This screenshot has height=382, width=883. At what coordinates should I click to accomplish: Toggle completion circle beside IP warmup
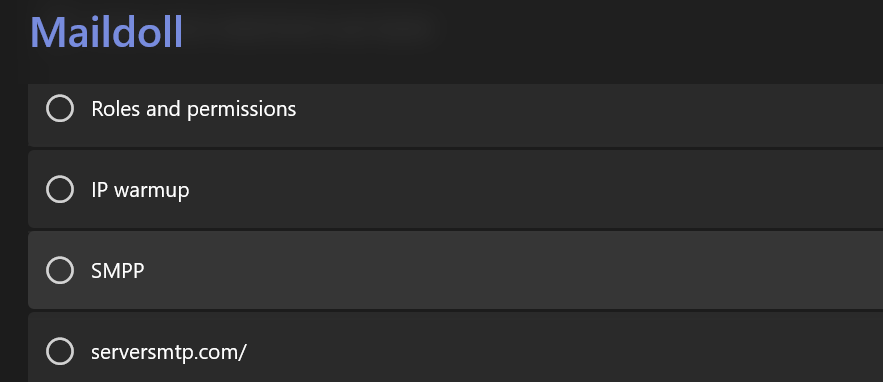tap(60, 189)
